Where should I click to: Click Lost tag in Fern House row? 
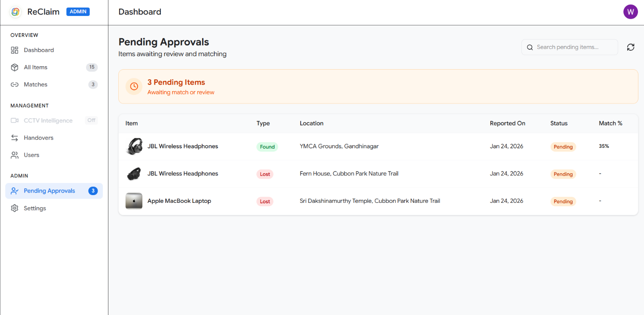point(265,174)
